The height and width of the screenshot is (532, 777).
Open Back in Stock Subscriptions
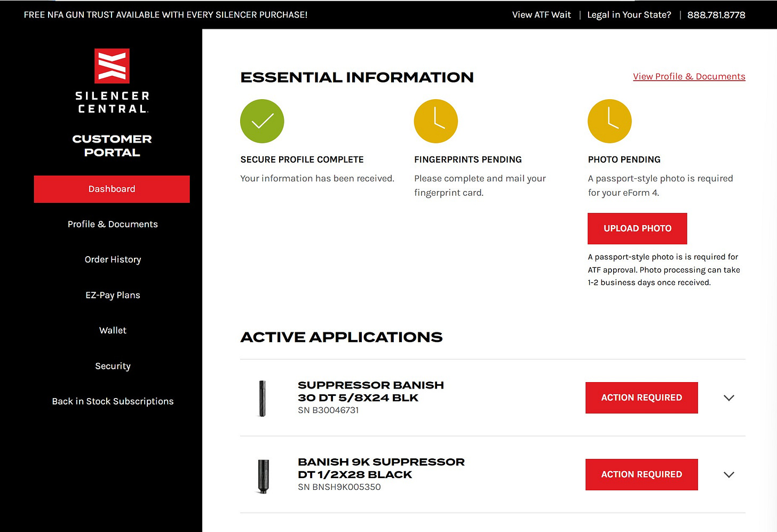113,401
